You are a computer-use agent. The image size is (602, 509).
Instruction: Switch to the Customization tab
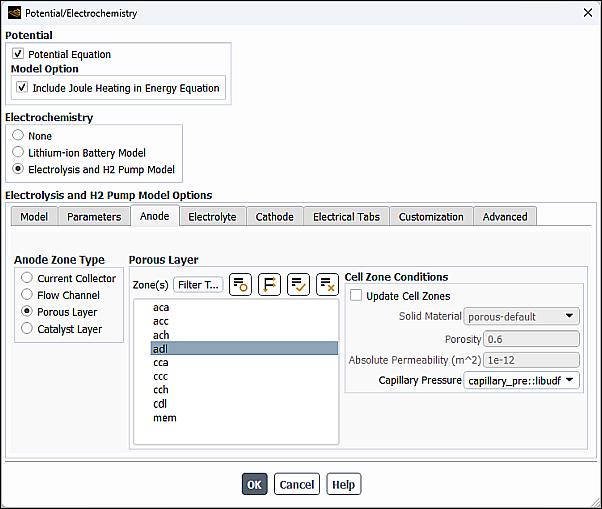(x=431, y=217)
